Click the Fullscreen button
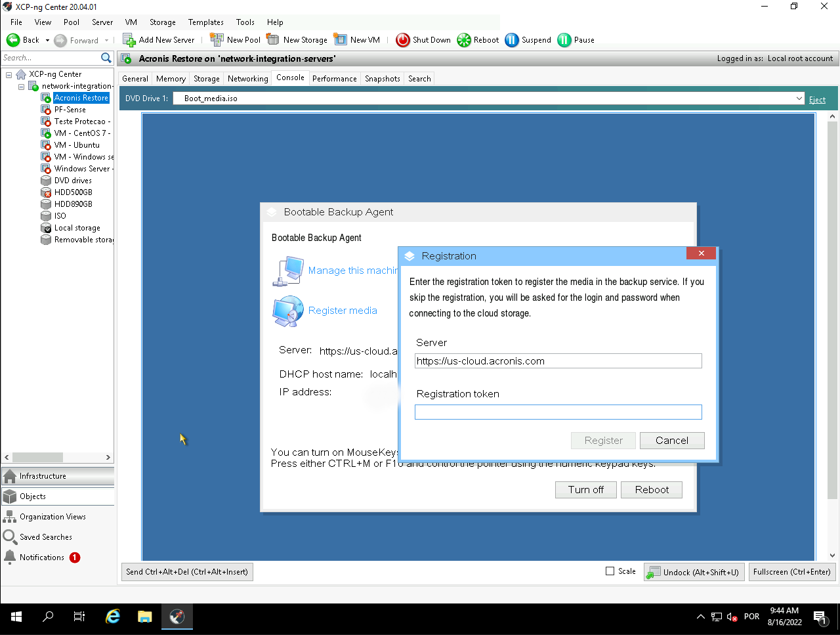840x635 pixels. [x=792, y=572]
